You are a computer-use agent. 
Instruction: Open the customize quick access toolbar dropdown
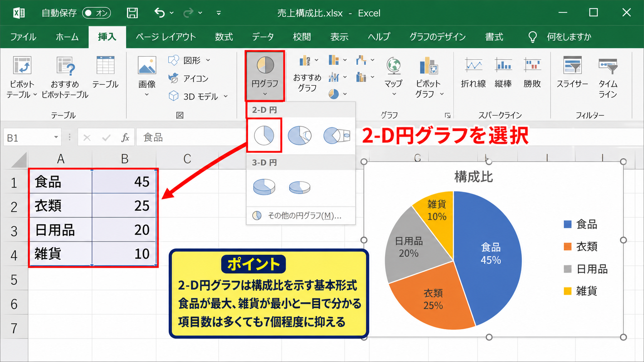(x=219, y=13)
